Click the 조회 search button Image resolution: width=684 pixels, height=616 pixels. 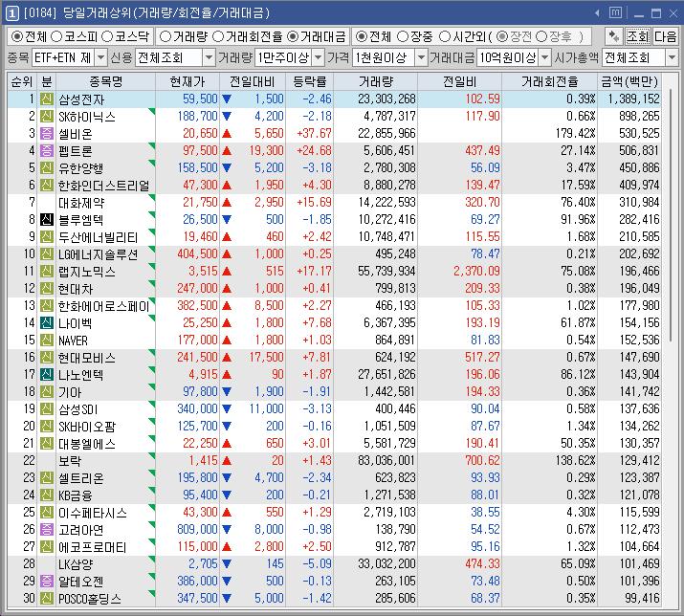click(x=638, y=36)
